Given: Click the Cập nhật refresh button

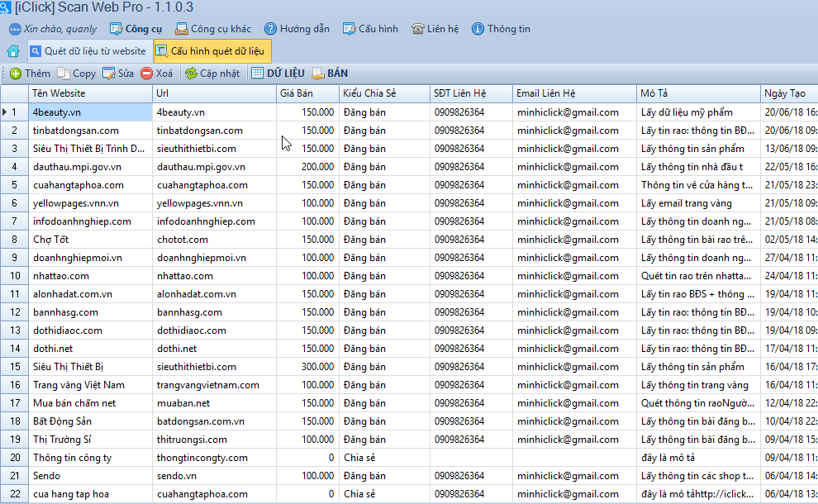Looking at the screenshot, I should point(212,74).
